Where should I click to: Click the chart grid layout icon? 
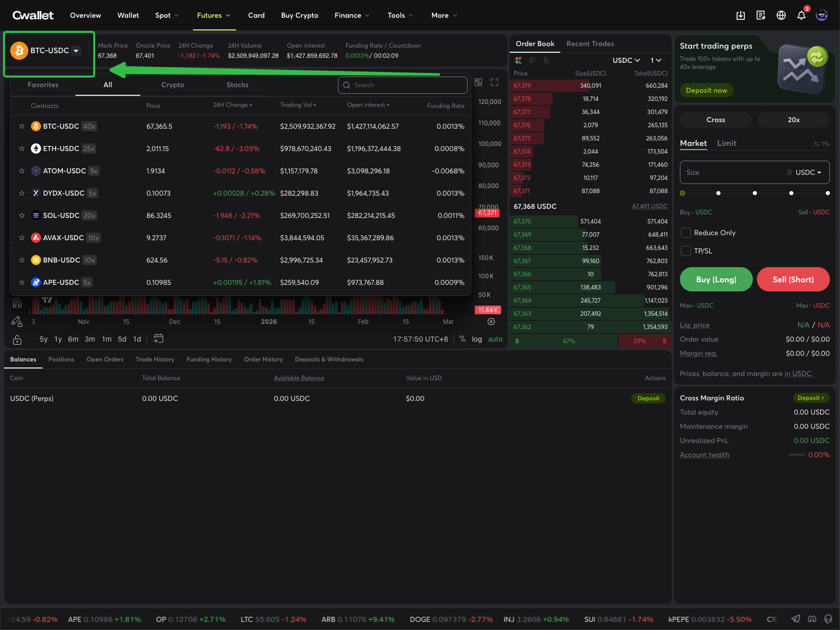click(x=478, y=82)
